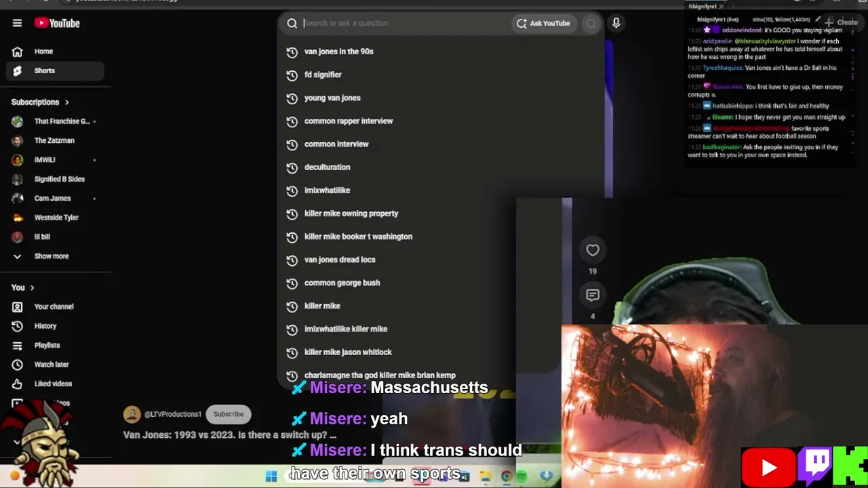868x488 pixels.
Task: Click the search submit magnifier button
Action: [x=591, y=24]
